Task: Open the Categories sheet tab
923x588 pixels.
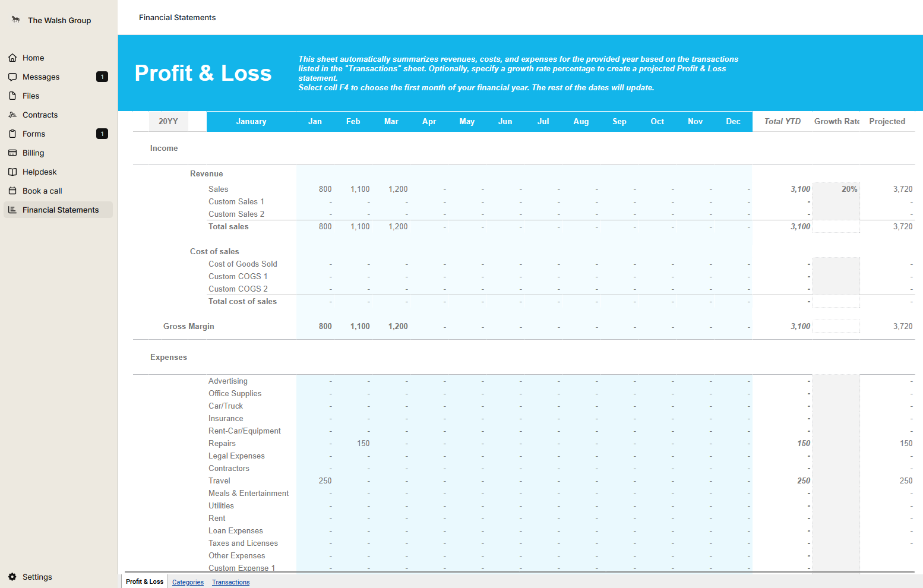Action: pos(188,582)
